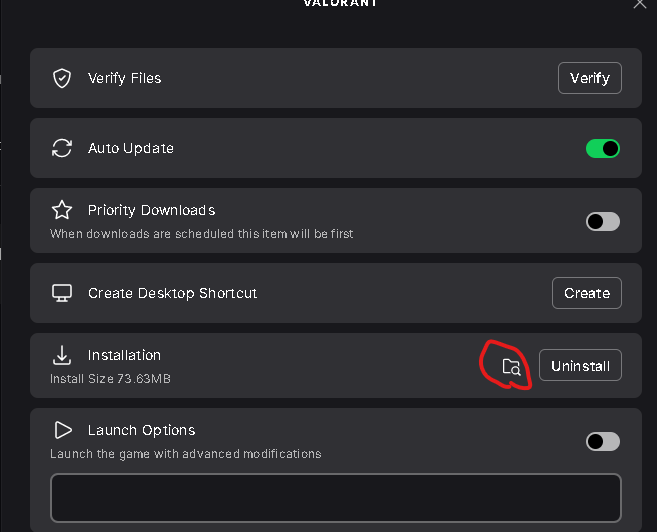Image resolution: width=657 pixels, height=532 pixels.
Task: Focus the launch options text field
Action: (x=336, y=498)
